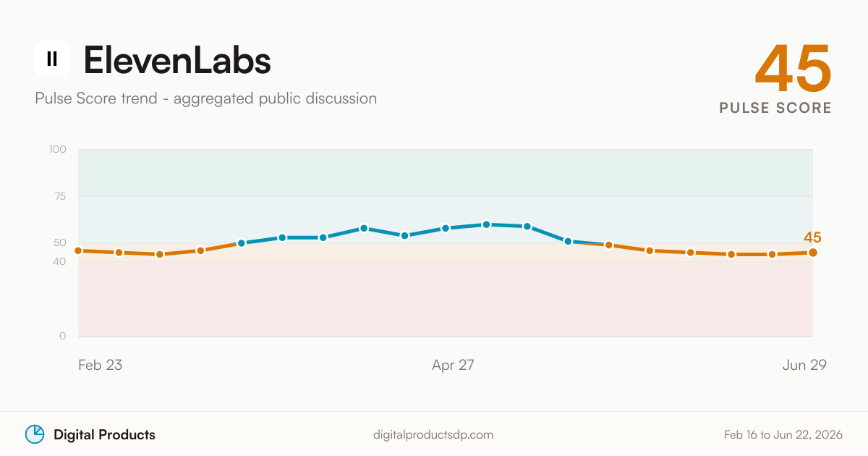This screenshot has height=456, width=868.
Task: Click the Apr 27 axis date label
Action: (x=453, y=365)
